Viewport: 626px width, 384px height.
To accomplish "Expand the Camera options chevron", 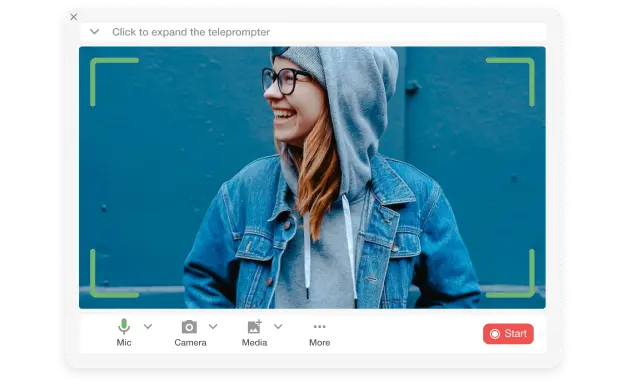I will point(213,327).
